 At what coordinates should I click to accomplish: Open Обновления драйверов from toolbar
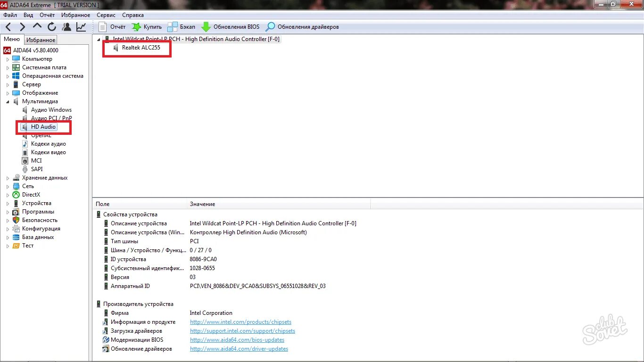pyautogui.click(x=303, y=27)
